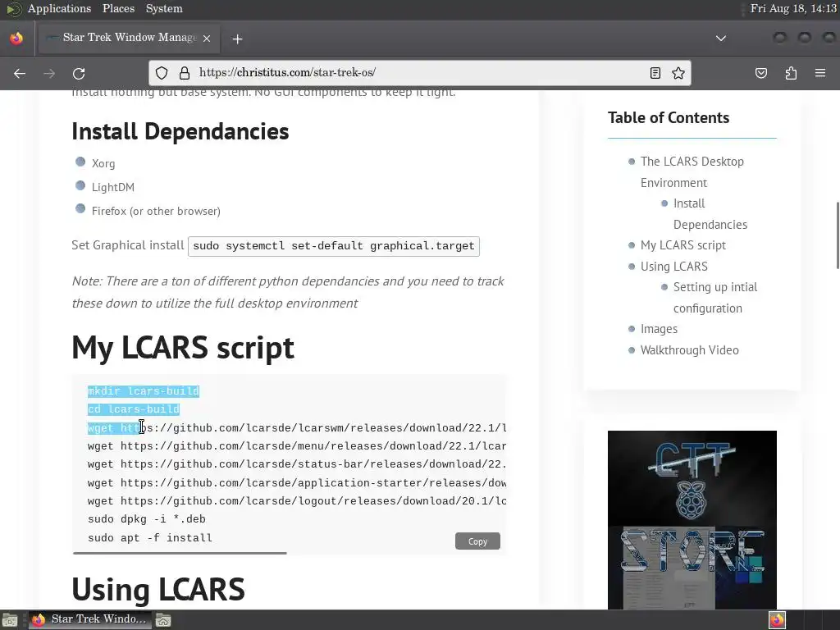This screenshot has width=840, height=630.
Task: Click the Using LCARS heading
Action: coord(158,589)
